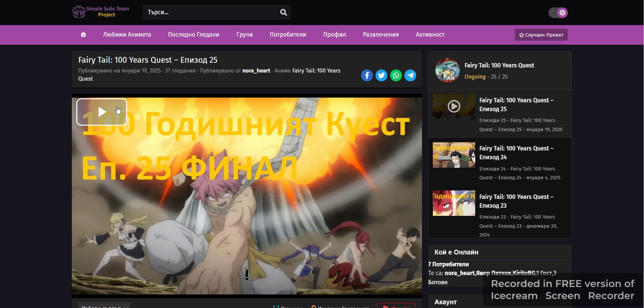This screenshot has width=644, height=308.
Task: Share episode via WhatsApp
Action: click(396, 75)
